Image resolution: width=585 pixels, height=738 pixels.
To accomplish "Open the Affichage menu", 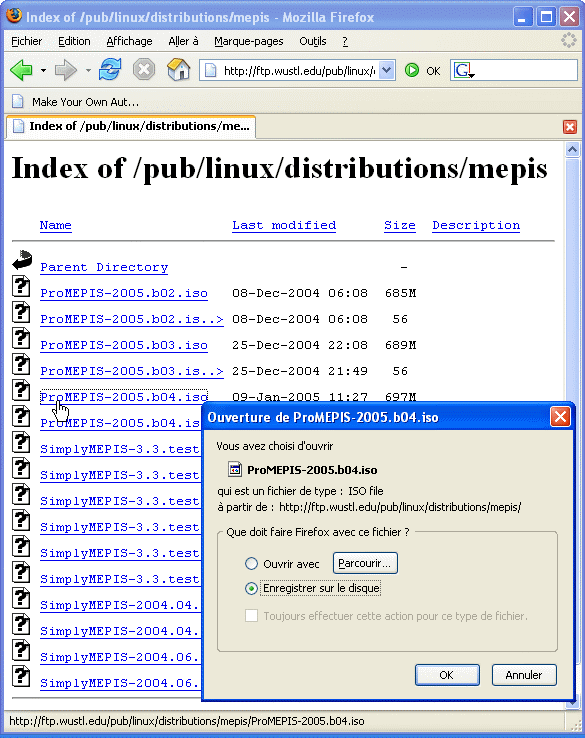I will tap(129, 41).
